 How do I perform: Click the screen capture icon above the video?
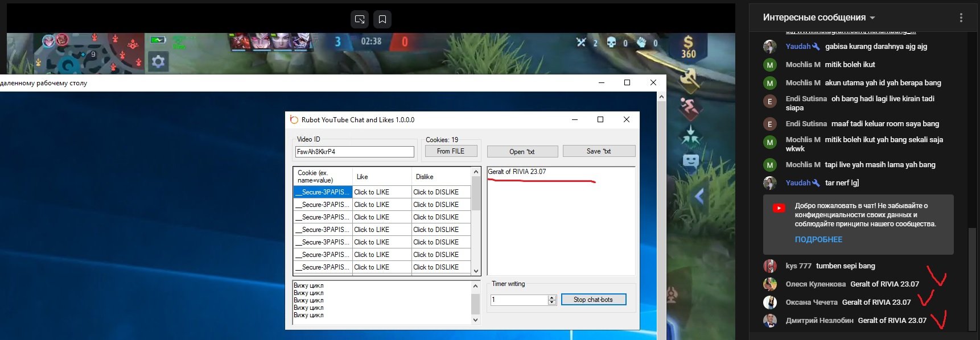[360, 19]
